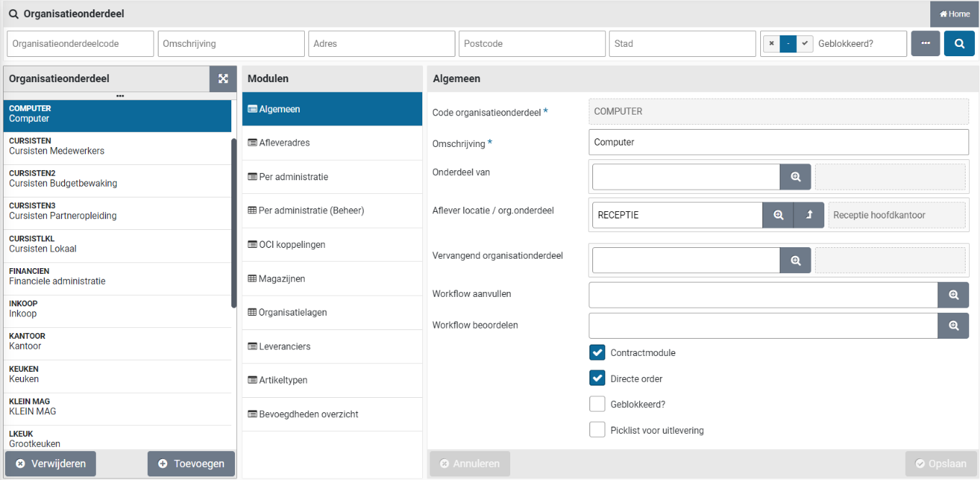Screen dimensions: 980x480
Task: Click the Home button
Action: click(954, 14)
